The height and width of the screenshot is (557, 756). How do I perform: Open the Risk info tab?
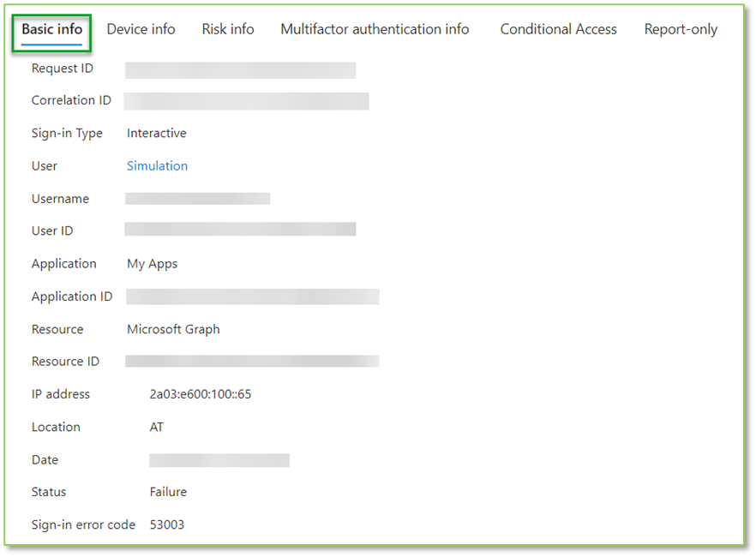(227, 28)
